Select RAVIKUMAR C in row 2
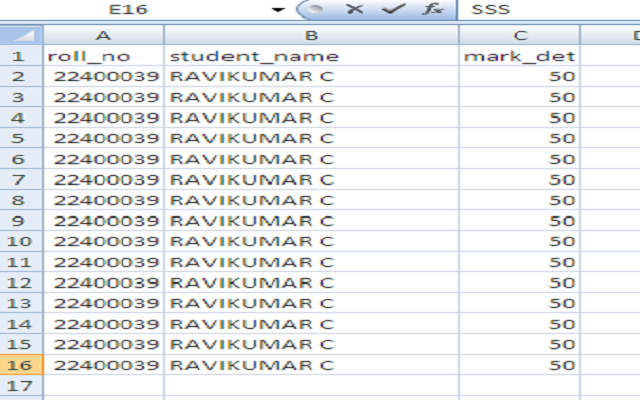The image size is (640, 400). tap(311, 76)
